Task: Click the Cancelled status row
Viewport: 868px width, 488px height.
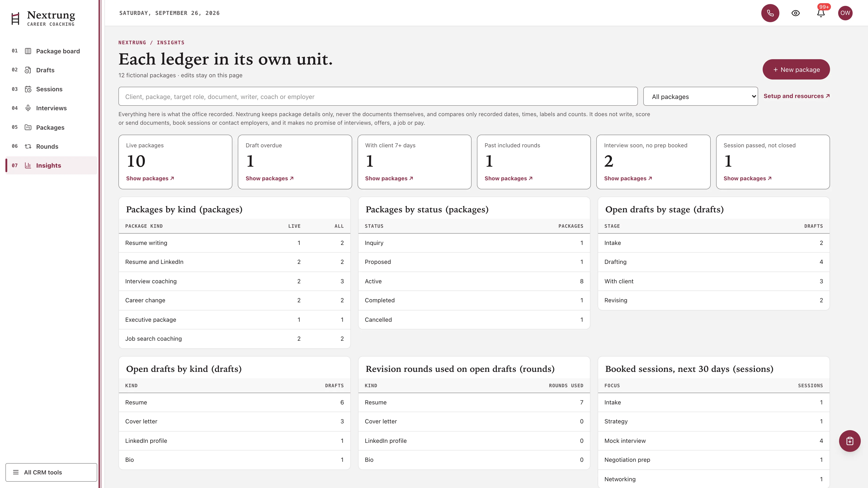Action: 474,320
